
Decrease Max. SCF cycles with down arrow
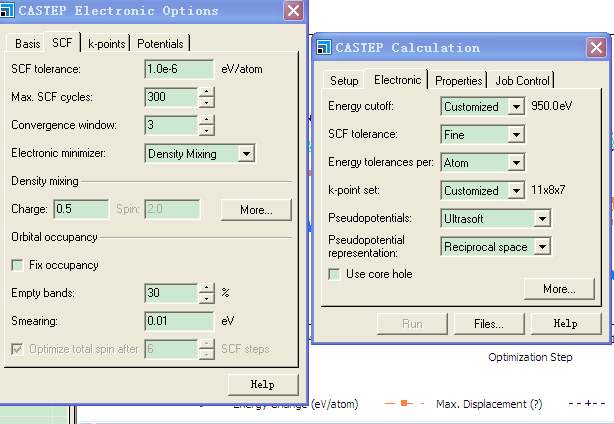pos(206,102)
